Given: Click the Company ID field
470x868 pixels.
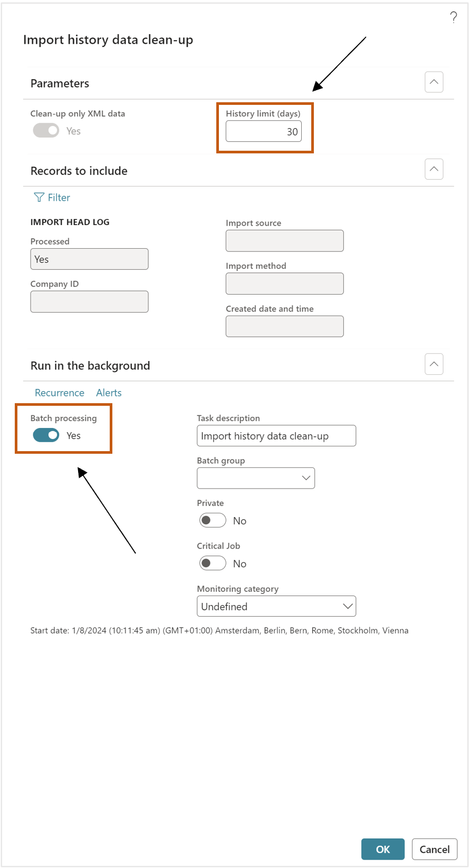Looking at the screenshot, I should [x=90, y=301].
